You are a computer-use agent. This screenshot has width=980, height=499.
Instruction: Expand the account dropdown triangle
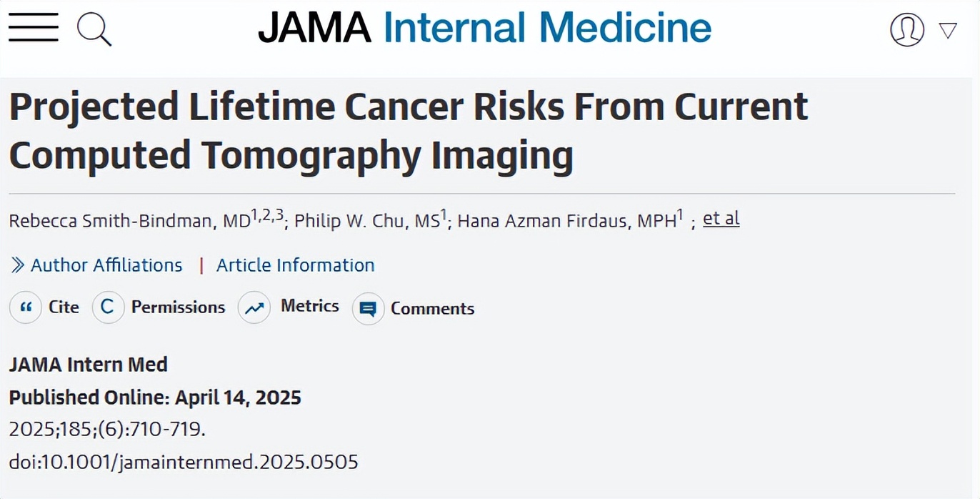pyautogui.click(x=948, y=30)
